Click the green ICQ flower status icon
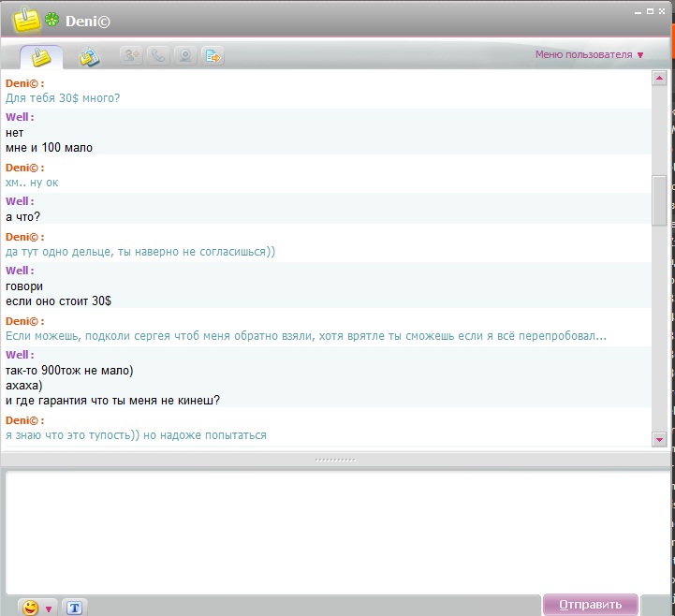 pyautogui.click(x=52, y=19)
